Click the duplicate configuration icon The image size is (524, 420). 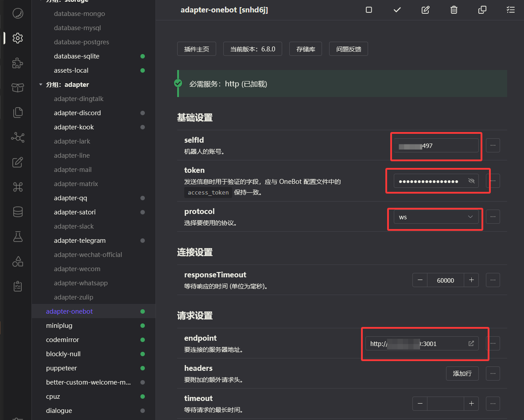(x=482, y=10)
